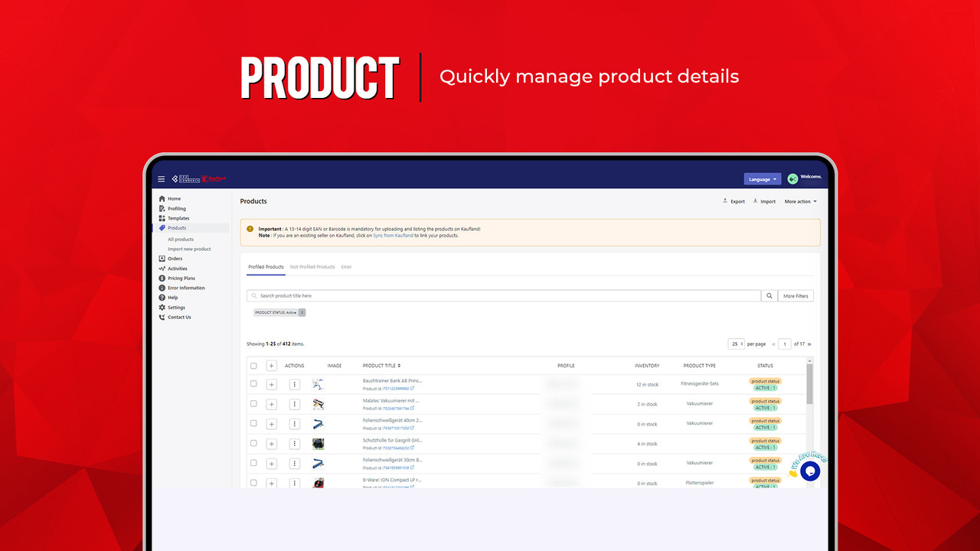980x551 pixels.
Task: Tick the checkbox on the Bauchtrainer Bank row
Action: coord(253,383)
